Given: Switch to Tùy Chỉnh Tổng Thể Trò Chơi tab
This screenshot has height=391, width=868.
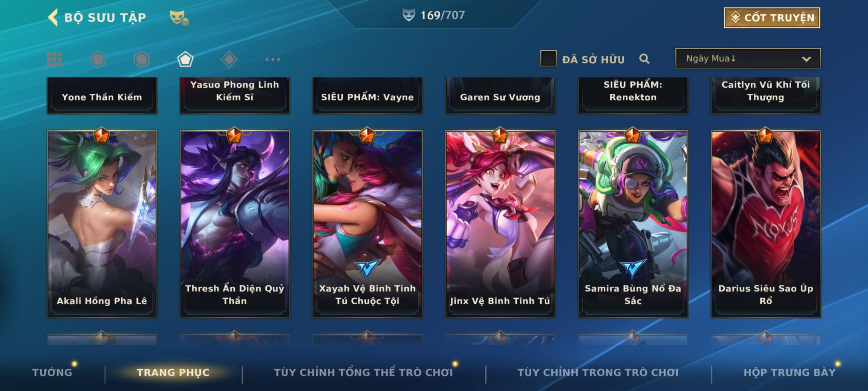Looking at the screenshot, I should coord(363,372).
